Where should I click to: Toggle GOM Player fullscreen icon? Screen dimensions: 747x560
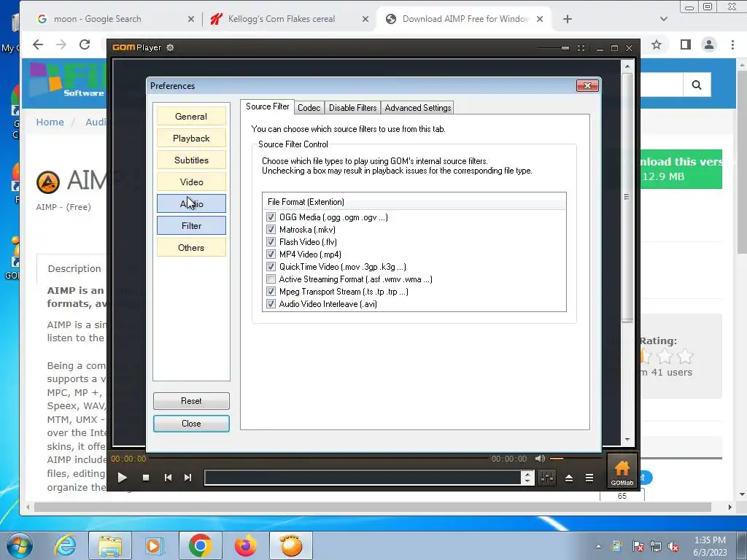tap(581, 48)
